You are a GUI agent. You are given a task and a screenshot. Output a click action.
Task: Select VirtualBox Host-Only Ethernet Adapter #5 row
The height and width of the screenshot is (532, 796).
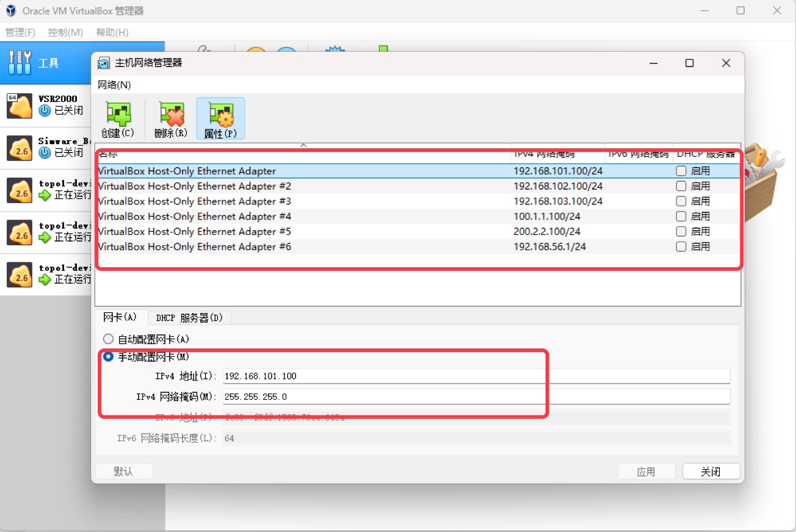418,232
